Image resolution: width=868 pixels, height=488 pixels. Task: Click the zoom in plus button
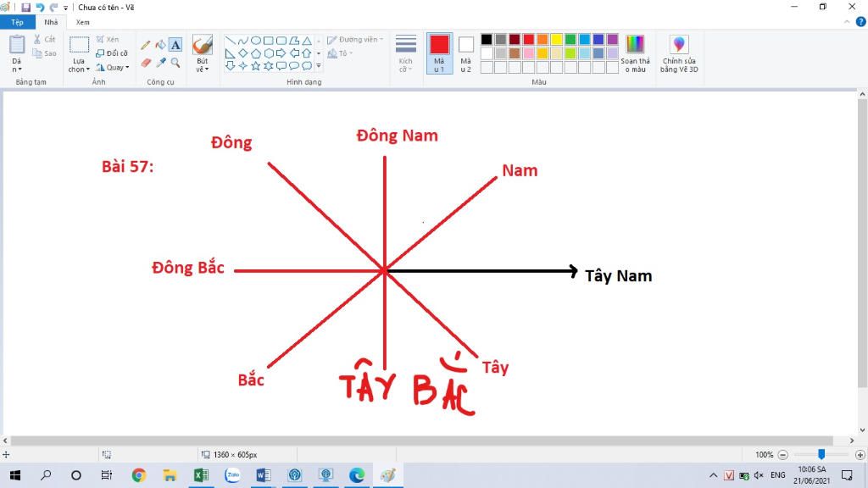pyautogui.click(x=860, y=455)
